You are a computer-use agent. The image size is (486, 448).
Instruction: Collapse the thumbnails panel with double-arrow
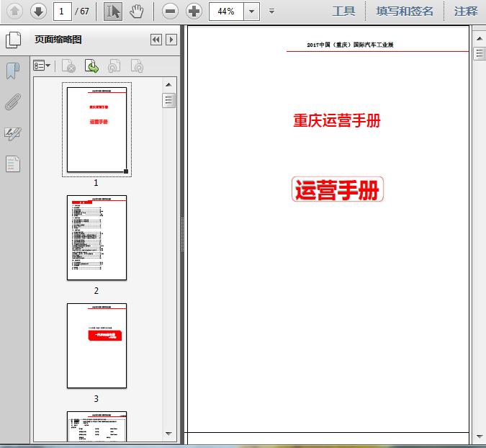click(x=156, y=40)
